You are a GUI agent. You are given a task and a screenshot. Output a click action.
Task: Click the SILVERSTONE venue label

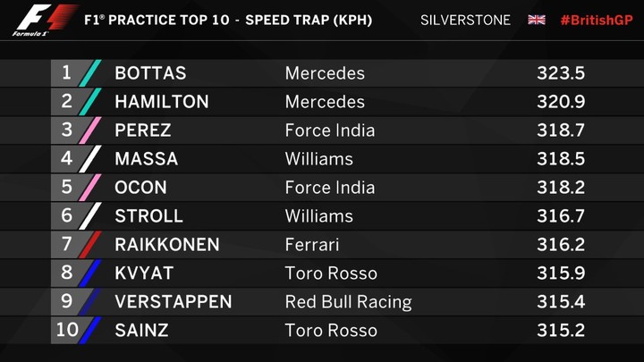point(465,20)
